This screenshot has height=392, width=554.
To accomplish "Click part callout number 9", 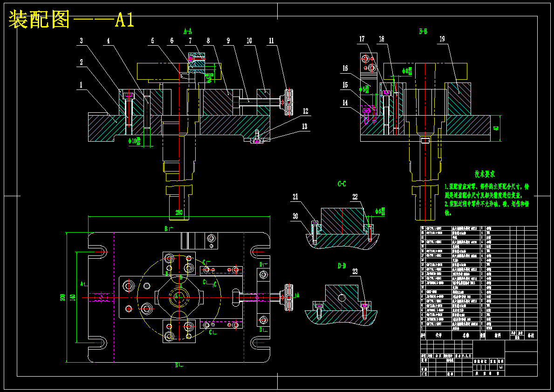I will [x=228, y=41].
